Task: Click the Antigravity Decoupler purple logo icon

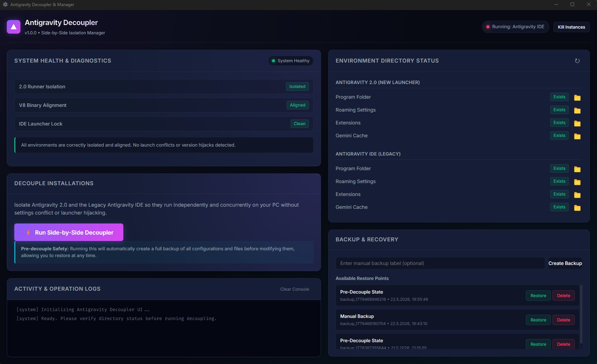Action: 14,27
